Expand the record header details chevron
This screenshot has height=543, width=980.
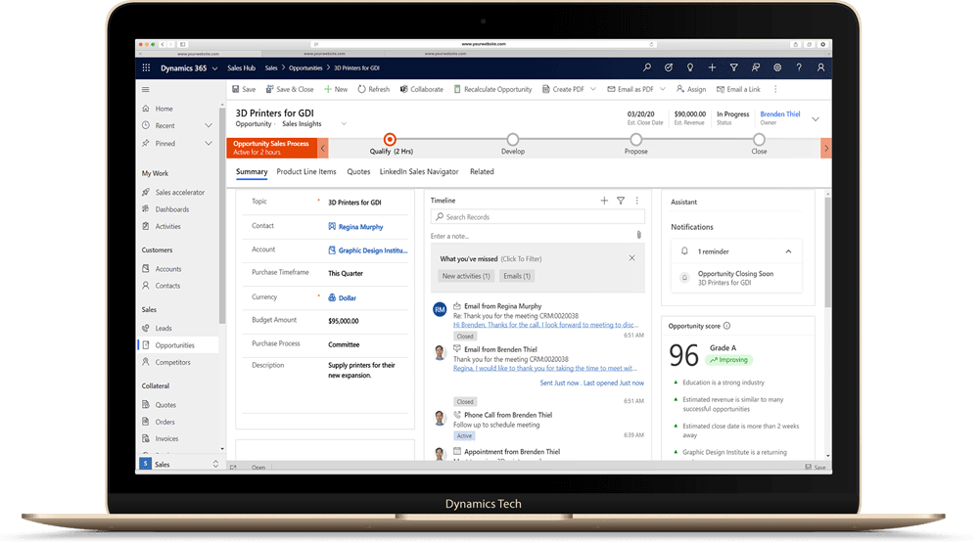coord(816,118)
